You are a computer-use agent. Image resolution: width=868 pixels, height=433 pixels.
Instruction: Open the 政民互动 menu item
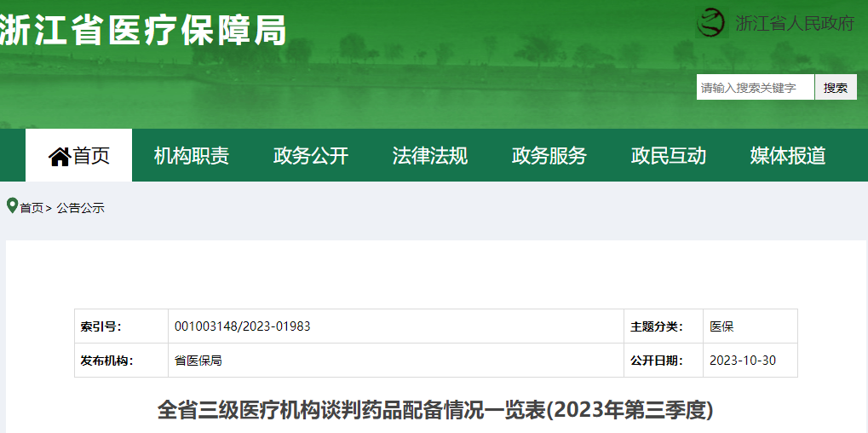(669, 156)
